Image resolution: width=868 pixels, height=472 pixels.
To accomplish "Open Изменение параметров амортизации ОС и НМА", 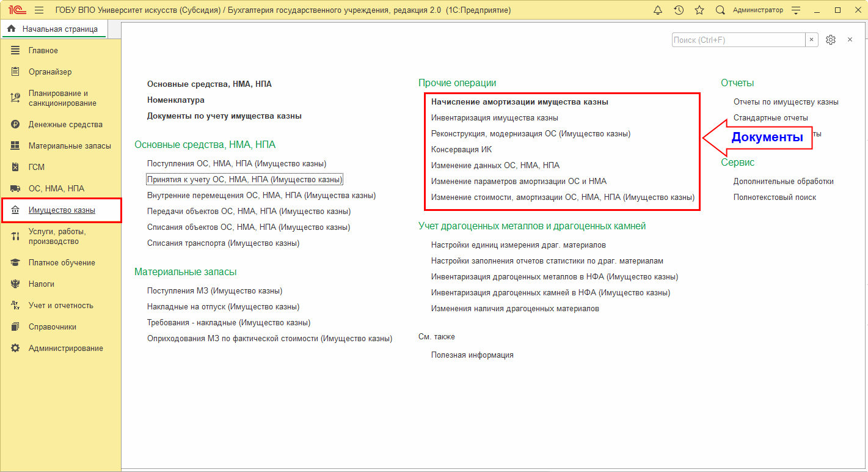I will [x=519, y=182].
